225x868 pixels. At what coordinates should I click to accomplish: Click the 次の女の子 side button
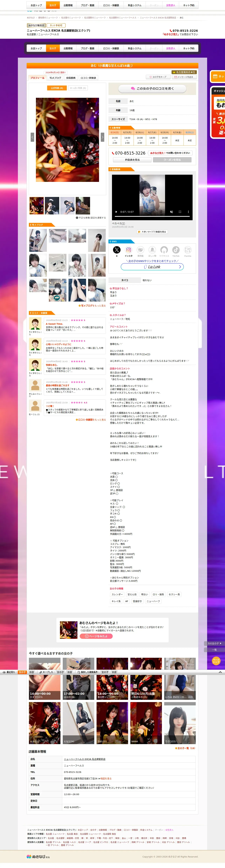[x=214, y=644]
